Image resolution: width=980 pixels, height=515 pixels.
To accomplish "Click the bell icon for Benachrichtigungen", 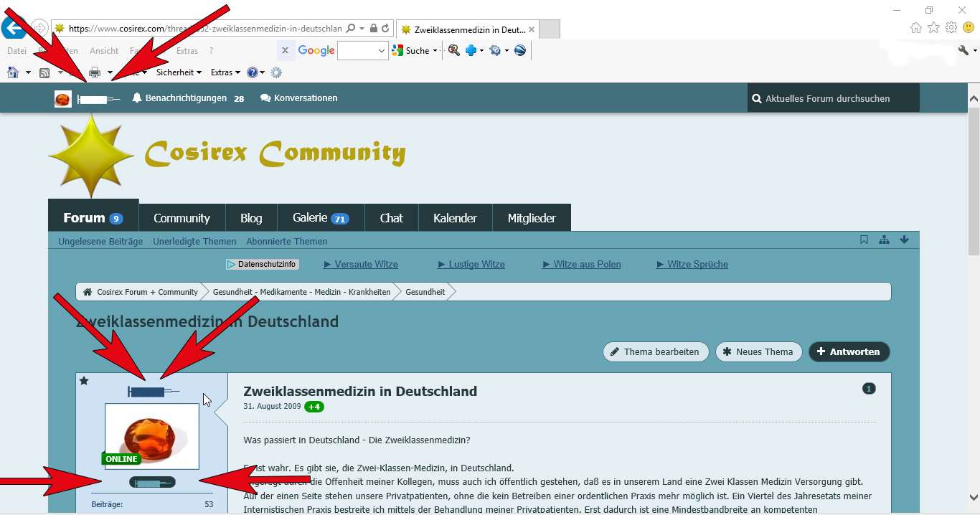I will [137, 98].
